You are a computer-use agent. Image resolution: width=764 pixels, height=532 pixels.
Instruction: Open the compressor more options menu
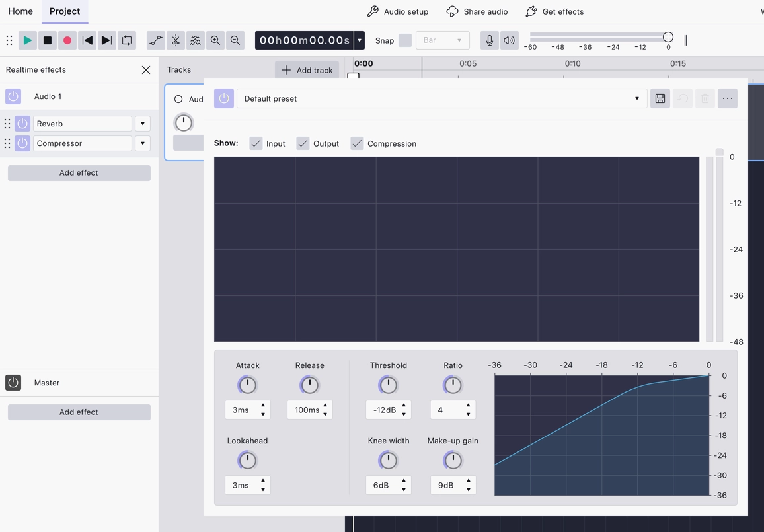(728, 99)
